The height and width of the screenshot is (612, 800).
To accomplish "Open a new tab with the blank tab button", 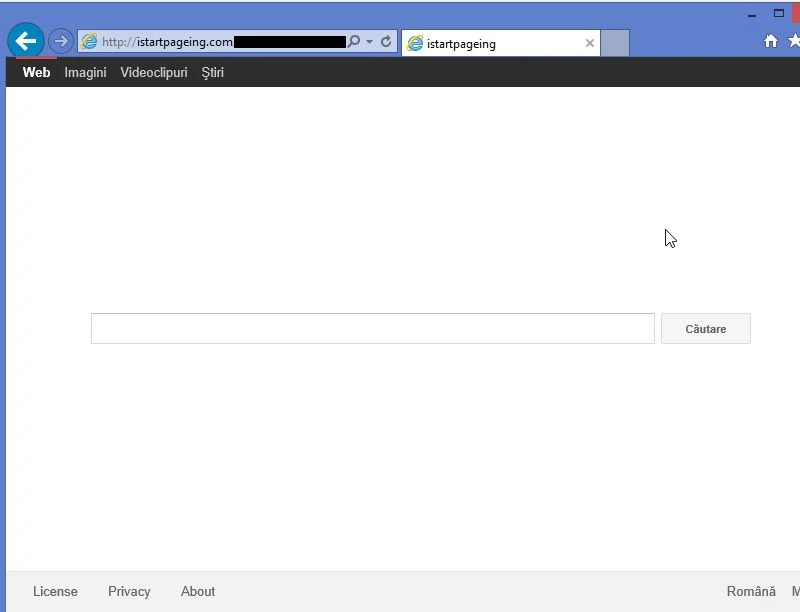I will point(615,43).
